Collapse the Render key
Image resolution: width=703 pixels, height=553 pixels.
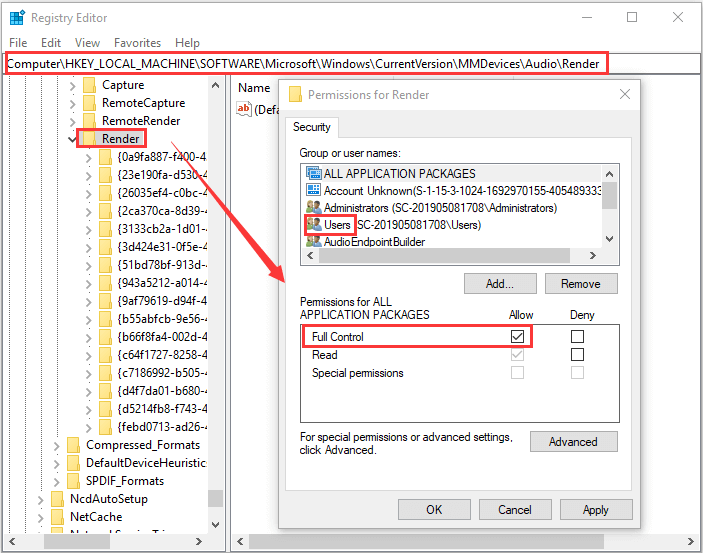(x=72, y=139)
